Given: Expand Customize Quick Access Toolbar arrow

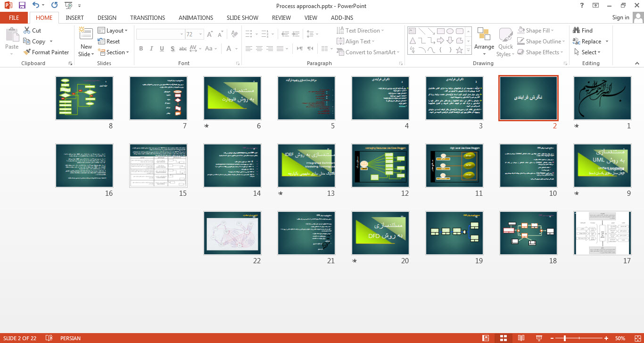Looking at the screenshot, I should (x=79, y=6).
